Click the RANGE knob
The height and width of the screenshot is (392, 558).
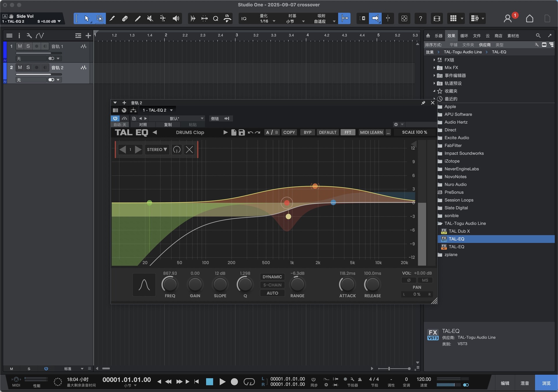[x=297, y=285]
